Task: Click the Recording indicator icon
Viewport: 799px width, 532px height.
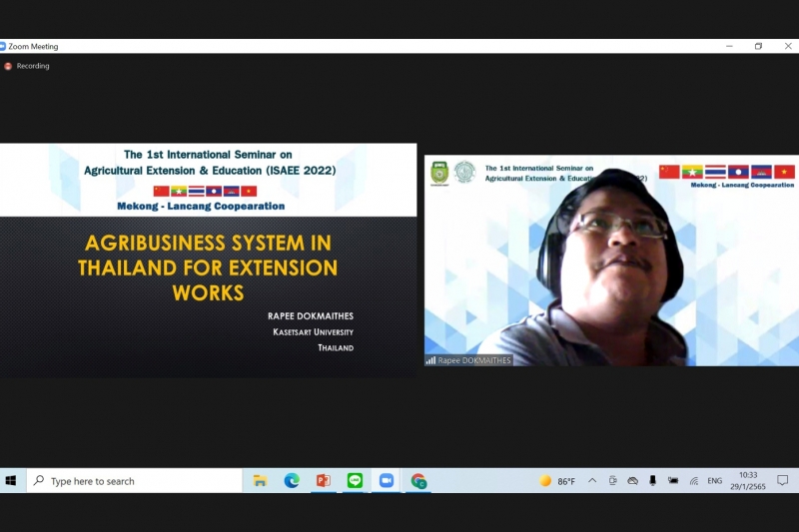Action: (9, 66)
